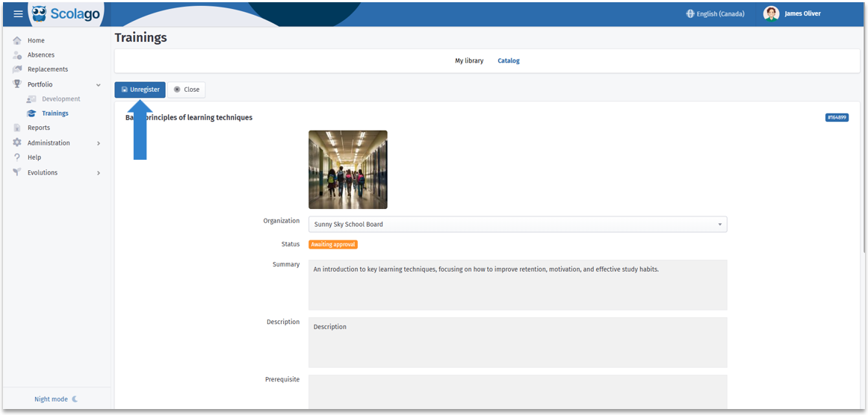Viewport: 868px width, 415px height.
Task: Click the Help question mark icon
Action: tap(17, 157)
